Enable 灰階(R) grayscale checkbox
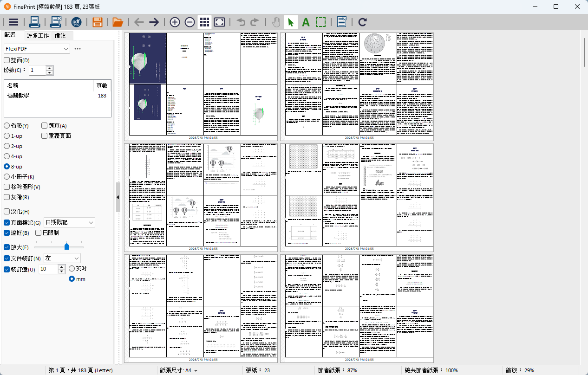This screenshot has height=375, width=588. [7, 197]
